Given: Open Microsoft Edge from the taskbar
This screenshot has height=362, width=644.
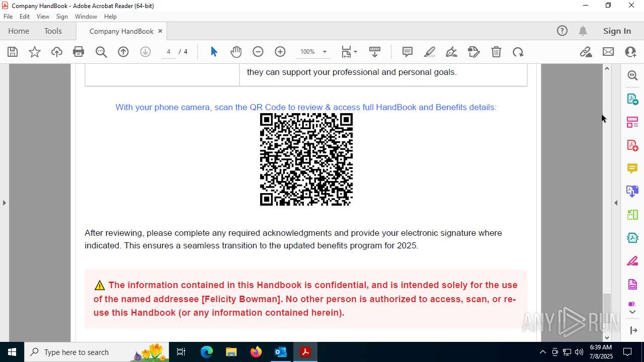Looking at the screenshot, I should 207,352.
